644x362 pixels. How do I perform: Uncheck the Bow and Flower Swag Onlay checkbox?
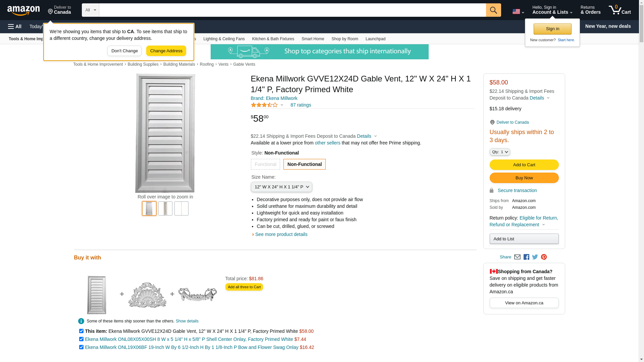(81, 347)
